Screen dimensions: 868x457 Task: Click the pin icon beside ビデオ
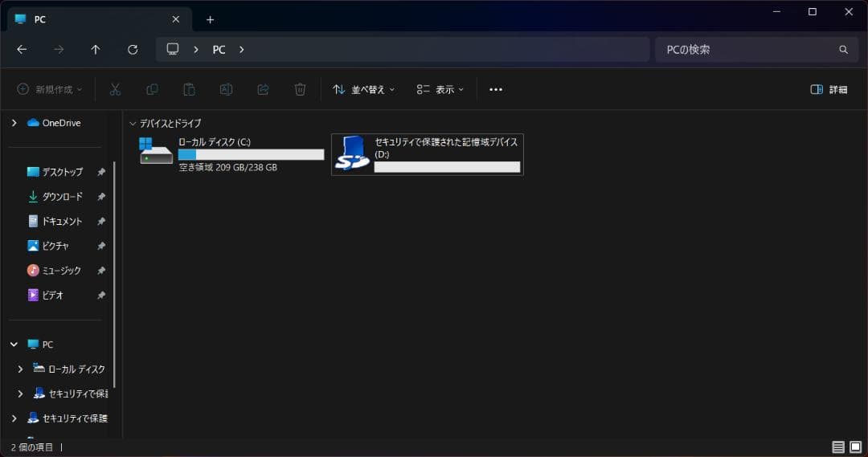click(x=101, y=296)
